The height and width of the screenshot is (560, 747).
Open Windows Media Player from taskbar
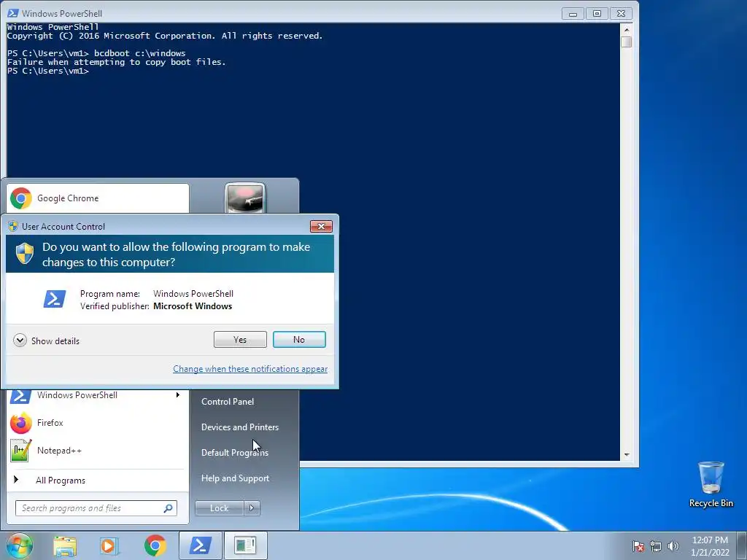click(x=109, y=545)
